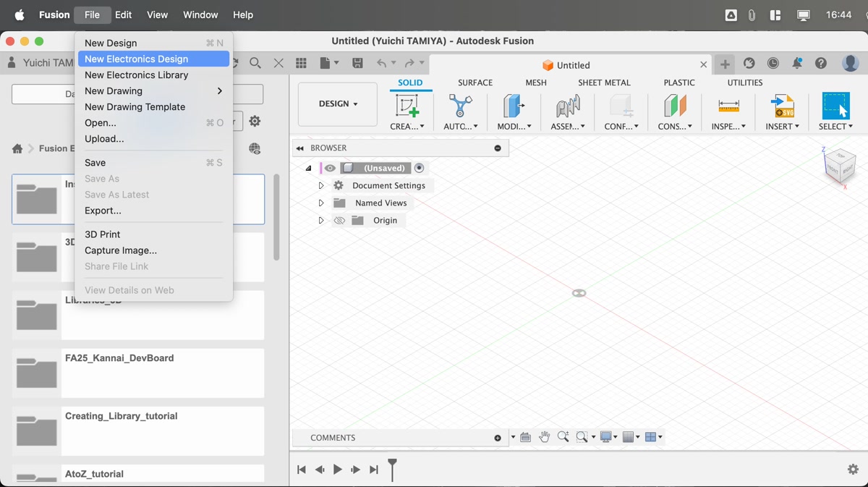Add a comment with plus icon

coord(498,438)
